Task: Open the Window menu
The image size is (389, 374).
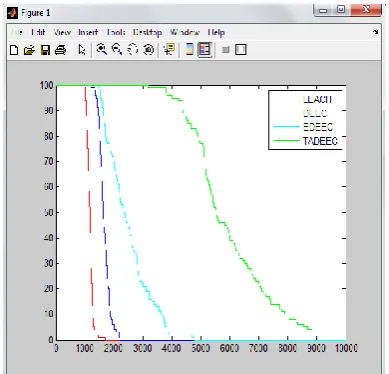Action: click(185, 32)
